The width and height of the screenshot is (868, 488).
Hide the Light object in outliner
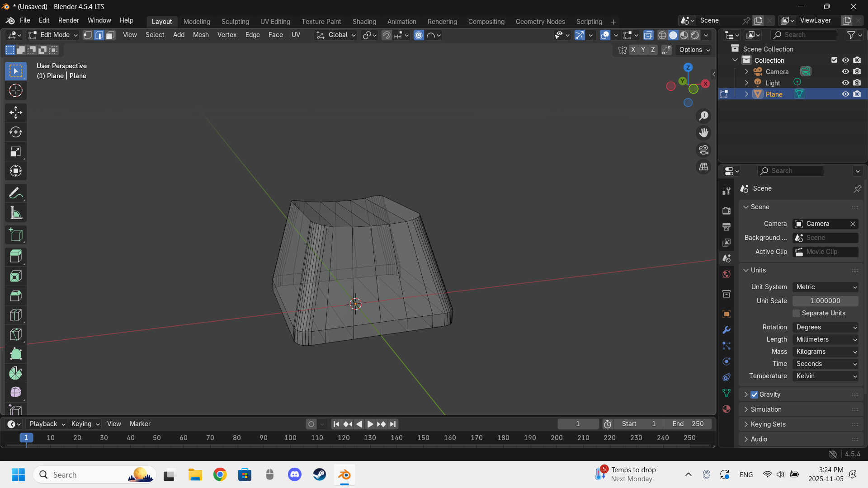pos(845,83)
